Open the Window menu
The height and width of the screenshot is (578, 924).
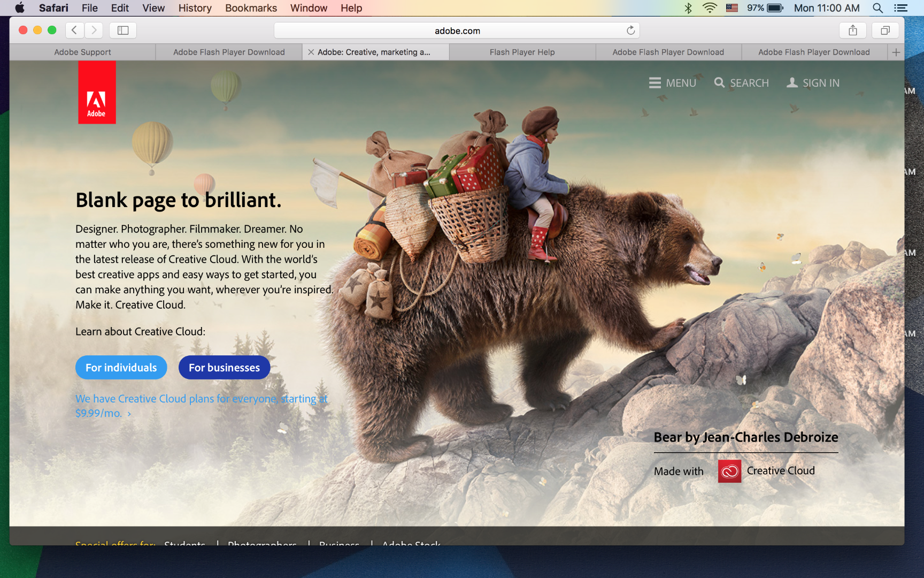click(309, 8)
